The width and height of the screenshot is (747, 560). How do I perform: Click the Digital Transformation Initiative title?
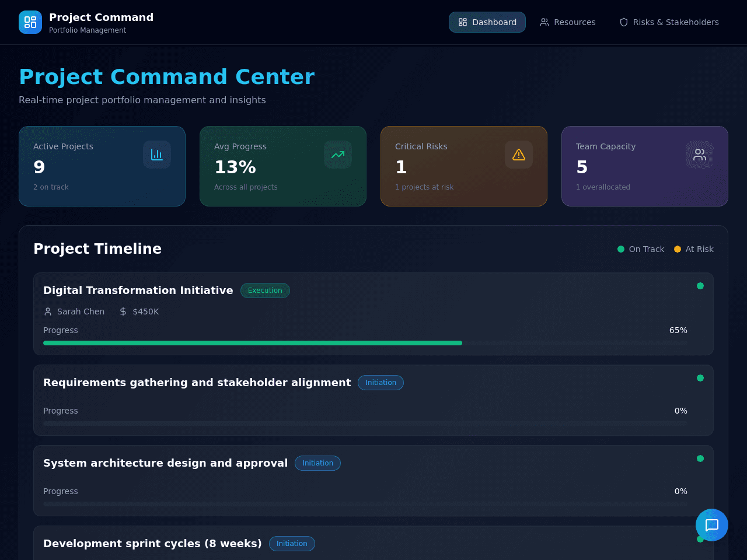(x=138, y=290)
